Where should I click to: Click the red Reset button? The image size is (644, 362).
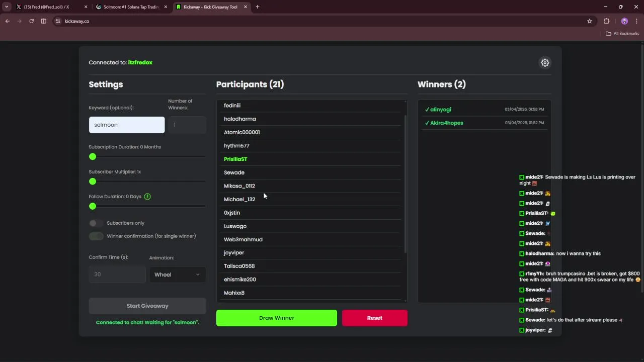coord(375,318)
